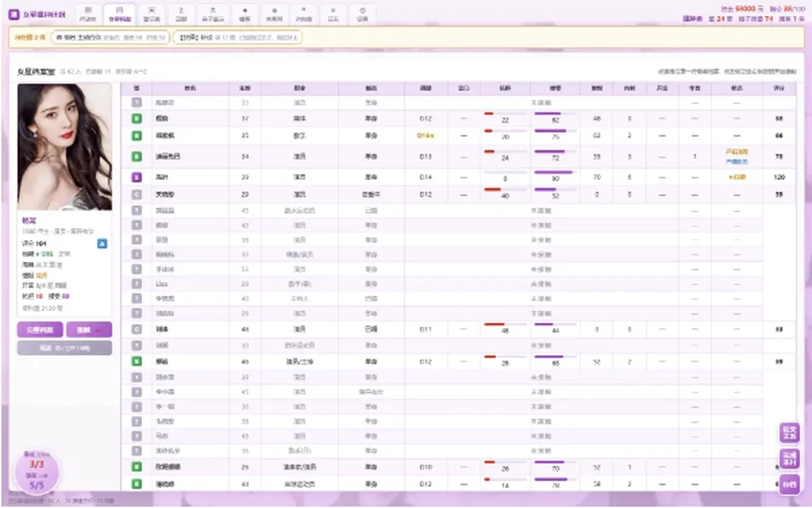Click the blue A badge in the profile card

pos(102,243)
